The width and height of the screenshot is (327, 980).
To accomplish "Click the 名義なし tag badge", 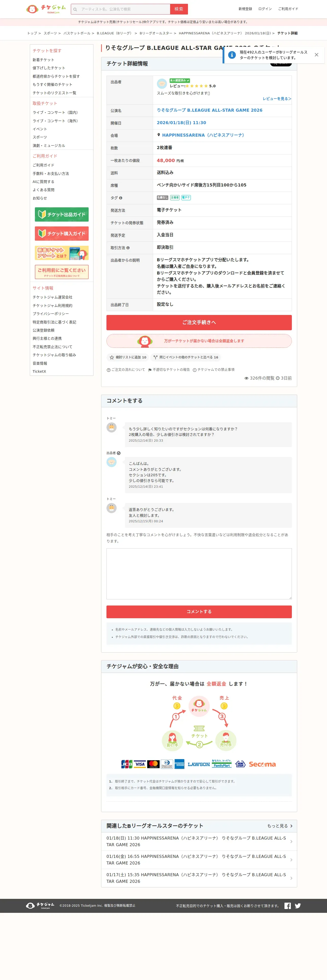I will pos(162,197).
